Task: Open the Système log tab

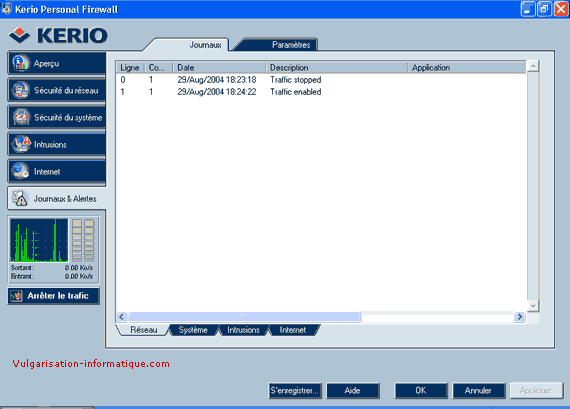Action: click(x=193, y=330)
